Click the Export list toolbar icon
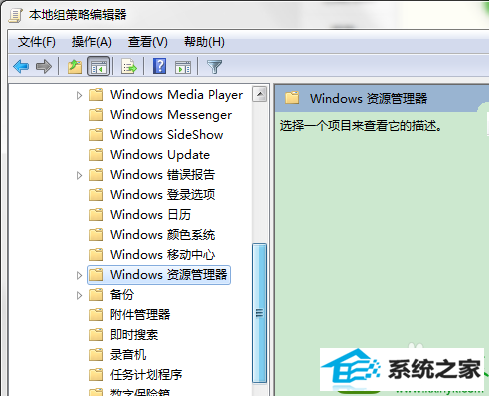This screenshot has height=396, width=489. pyautogui.click(x=129, y=66)
